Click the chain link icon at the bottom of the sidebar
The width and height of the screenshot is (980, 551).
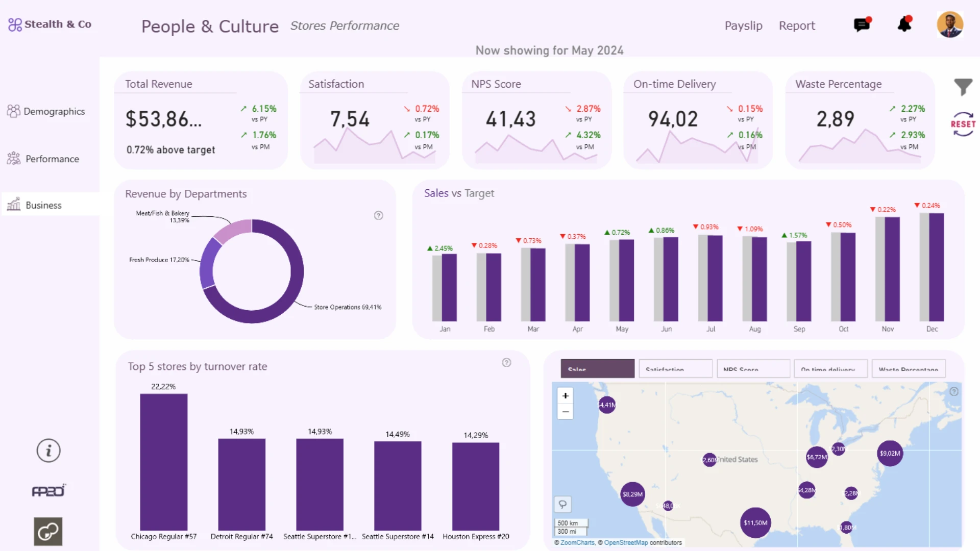tap(48, 532)
